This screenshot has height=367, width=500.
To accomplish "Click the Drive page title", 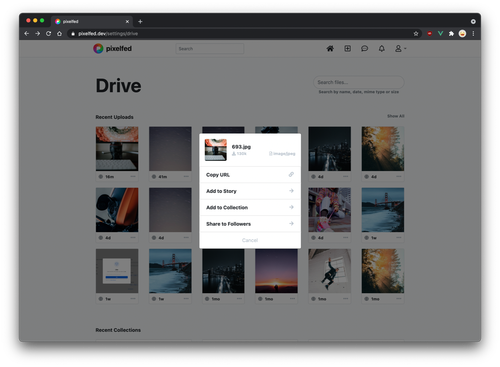I will (x=118, y=86).
